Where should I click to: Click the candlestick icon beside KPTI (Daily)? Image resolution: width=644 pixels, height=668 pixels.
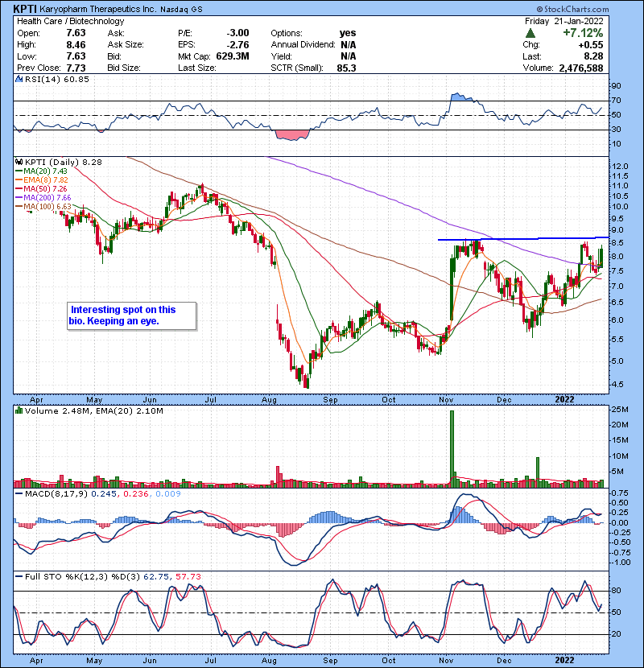[x=19, y=163]
